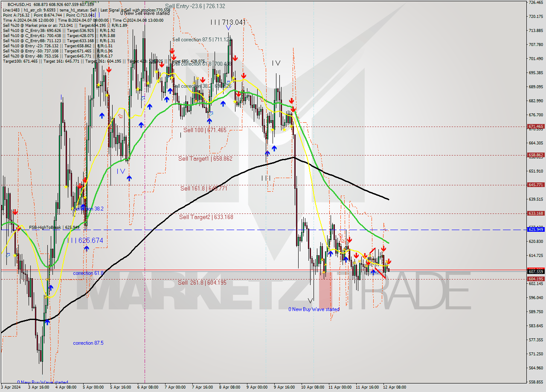
Task: Click the 'Time A:2024.04.06 12:00:00' info line
Action: pos(83,20)
